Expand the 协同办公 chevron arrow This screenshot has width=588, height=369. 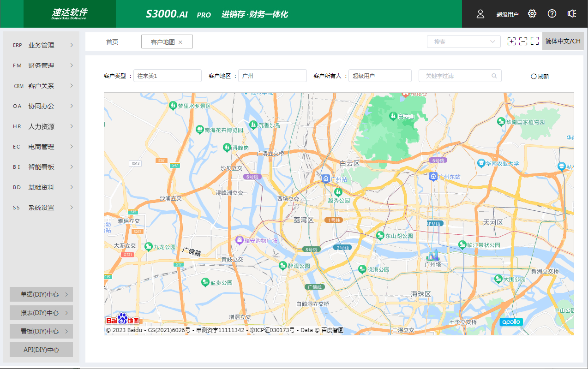(x=72, y=106)
